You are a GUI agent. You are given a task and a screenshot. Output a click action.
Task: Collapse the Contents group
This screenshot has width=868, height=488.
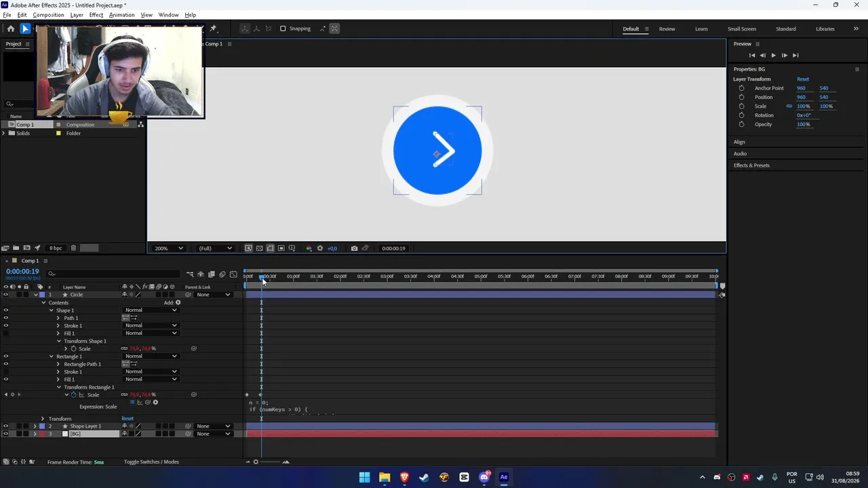coord(44,303)
